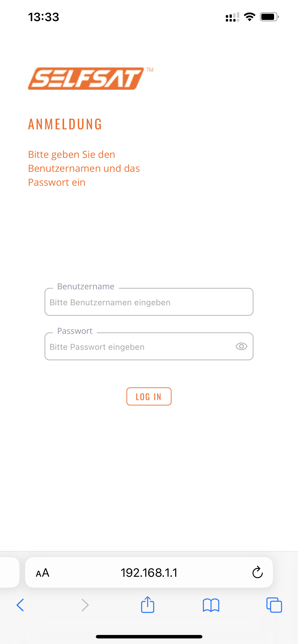Tap the 13:33 clock in status bar

(44, 17)
